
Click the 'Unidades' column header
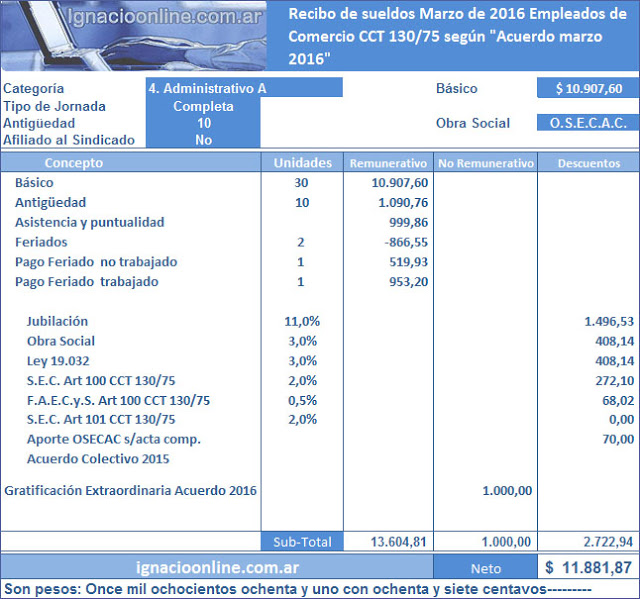point(302,163)
